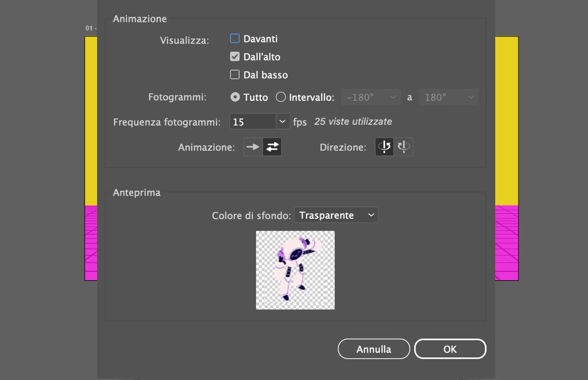
Task: Expand the starting angle –180° dropdown
Action: click(392, 97)
